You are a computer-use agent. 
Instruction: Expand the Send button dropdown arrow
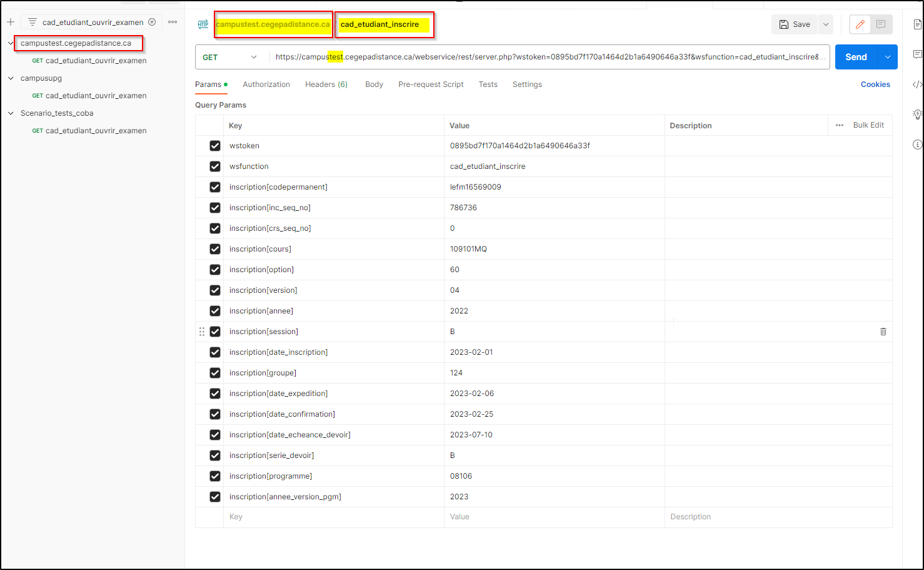pos(888,57)
